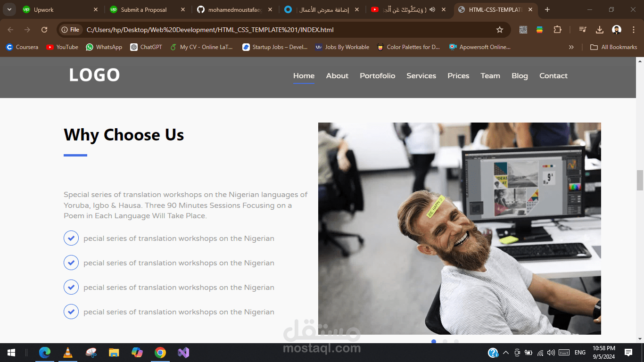Show hidden system tray icons
Screen dimensions: 644x362
(506, 353)
